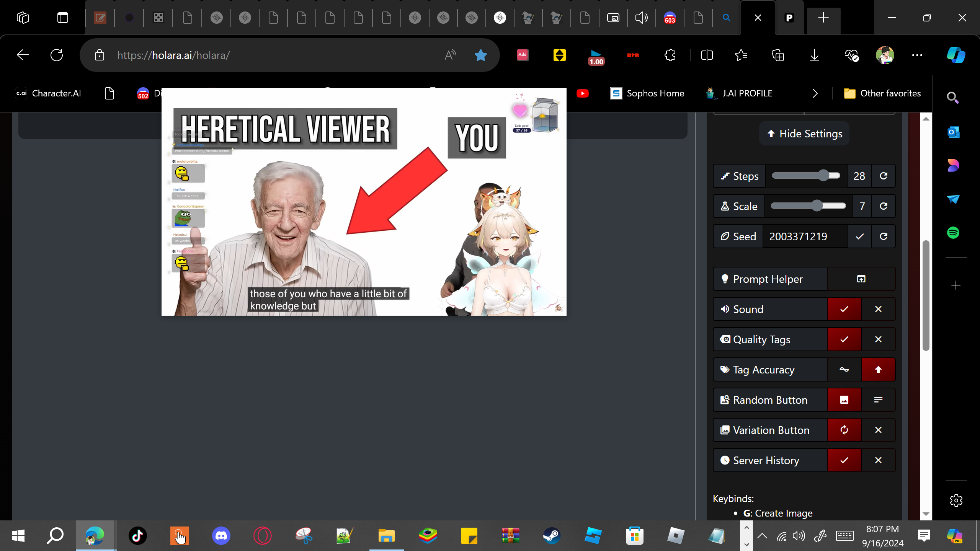Enable Sound with the checkmark button
980x551 pixels.
click(844, 309)
